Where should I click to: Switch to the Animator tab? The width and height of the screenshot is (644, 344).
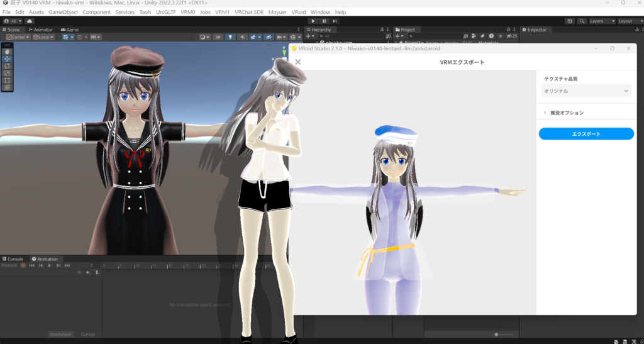click(x=41, y=30)
